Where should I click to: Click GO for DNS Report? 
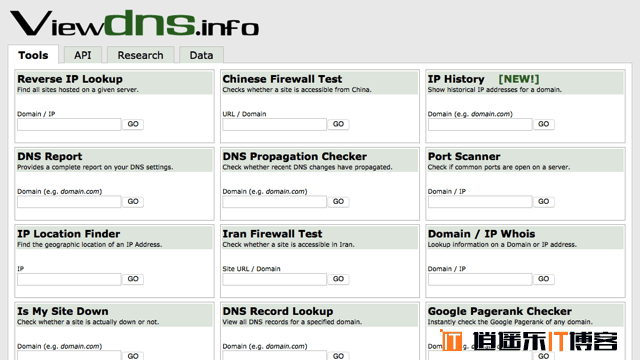click(133, 202)
